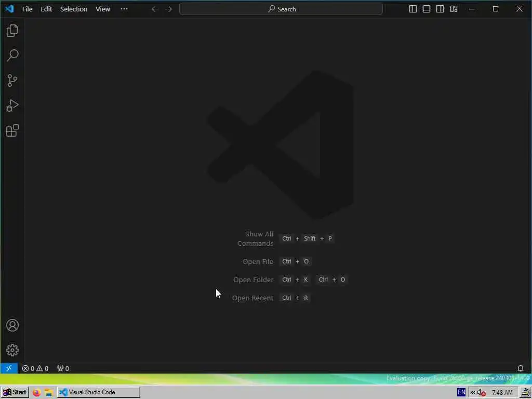Image resolution: width=532 pixels, height=399 pixels.
Task: Open the View menu
Action: coord(102,9)
